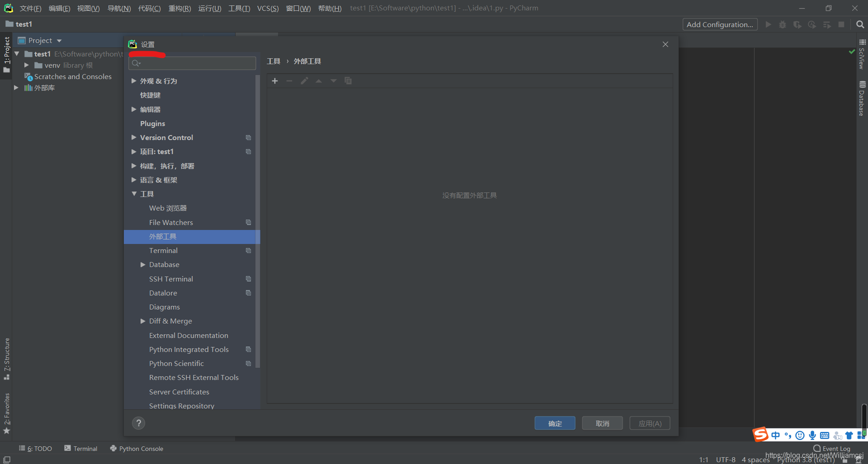Image resolution: width=868 pixels, height=464 pixels.
Task: Click the 确定 button
Action: [x=555, y=423]
